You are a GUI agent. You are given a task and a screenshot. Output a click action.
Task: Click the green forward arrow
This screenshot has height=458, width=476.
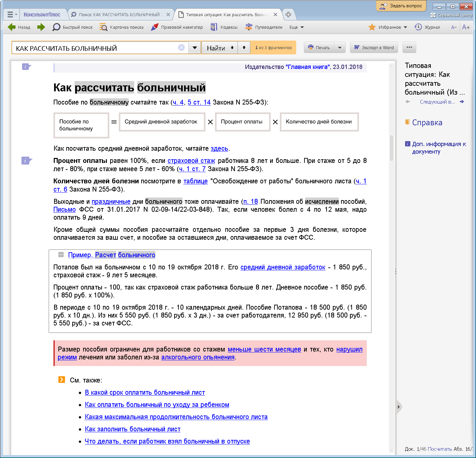coord(41,27)
